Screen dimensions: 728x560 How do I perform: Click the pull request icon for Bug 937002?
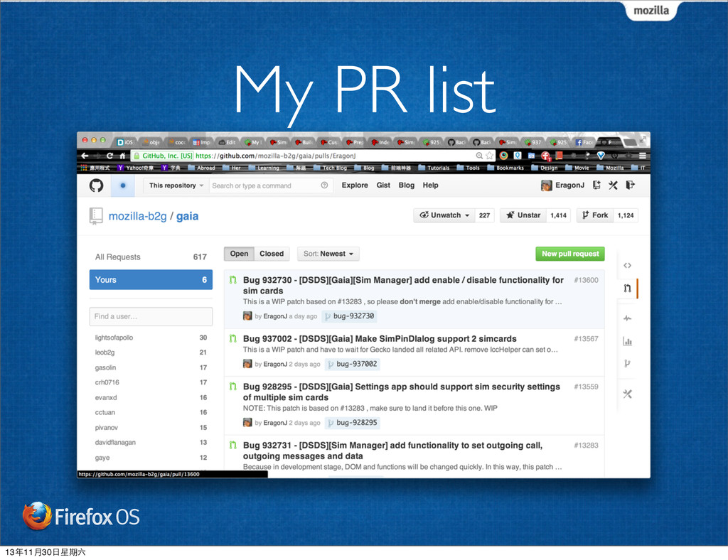(233, 339)
